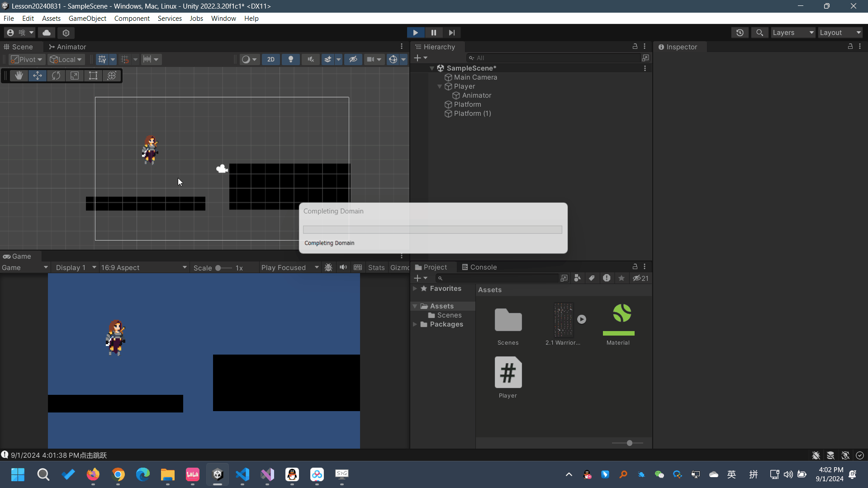Toggle scene lighting bulb
This screenshot has width=868, height=488.
coord(291,59)
